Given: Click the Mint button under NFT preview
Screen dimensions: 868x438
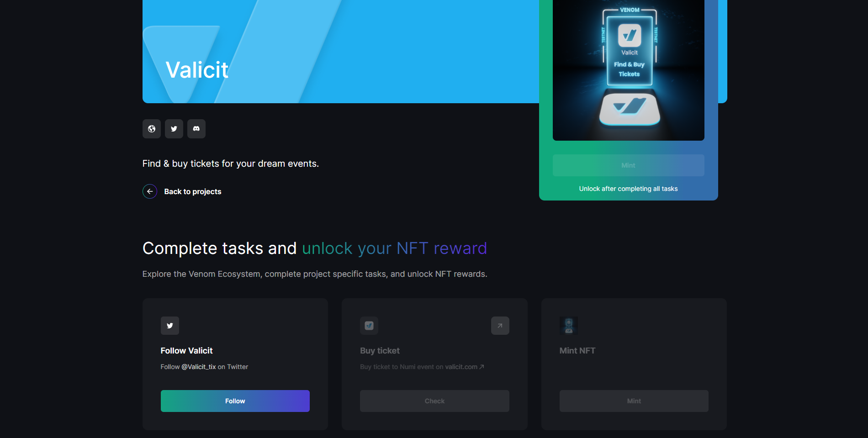Looking at the screenshot, I should click(629, 165).
